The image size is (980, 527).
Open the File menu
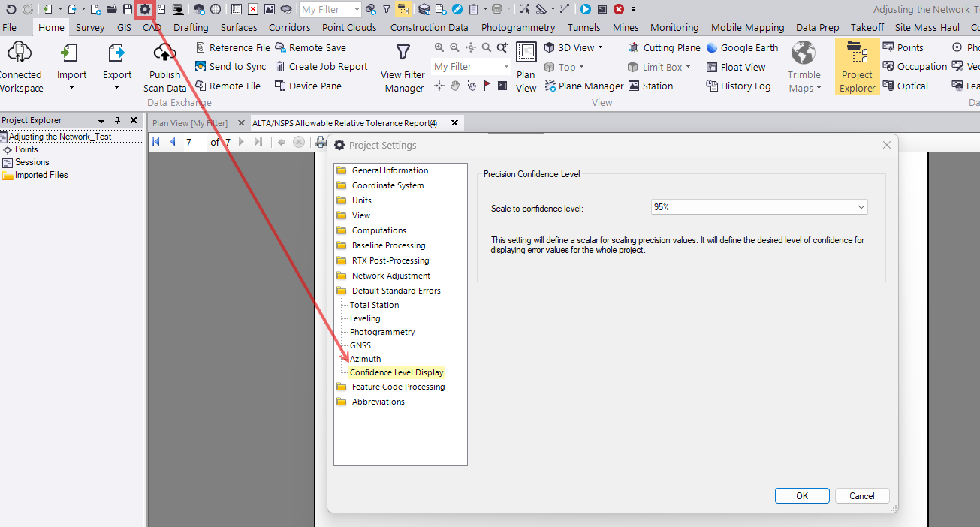pyautogui.click(x=9, y=27)
